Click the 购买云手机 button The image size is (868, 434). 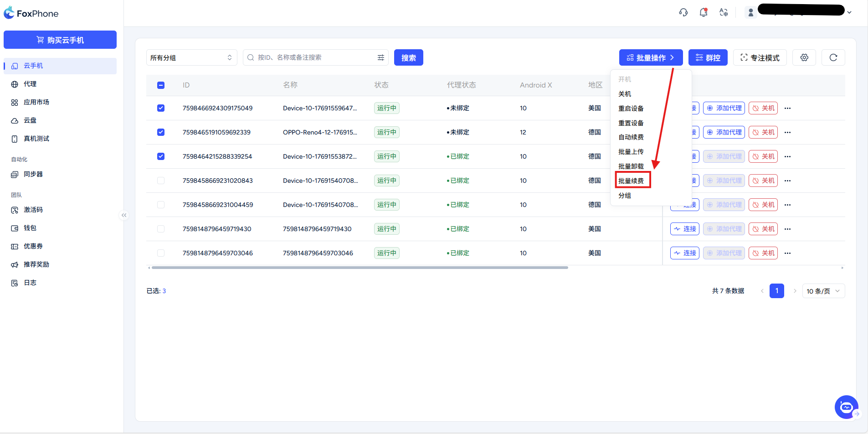point(60,40)
